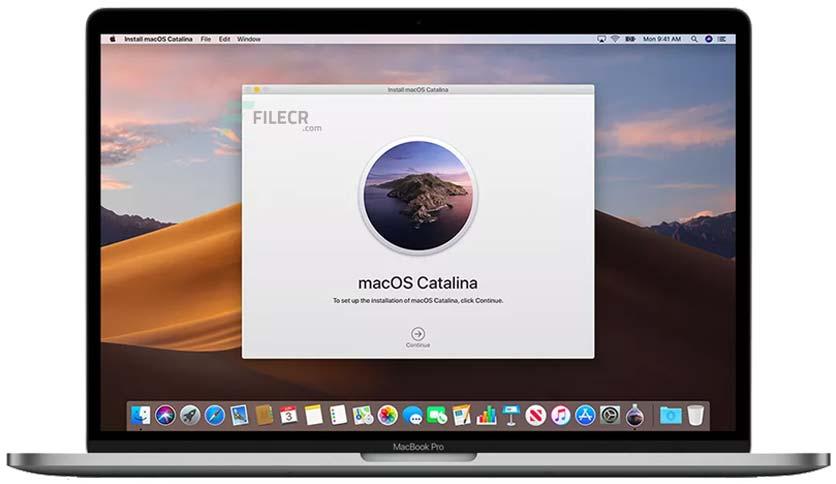Open Messages speech bubble icon in Dock
836x484 pixels.
pyautogui.click(x=412, y=415)
